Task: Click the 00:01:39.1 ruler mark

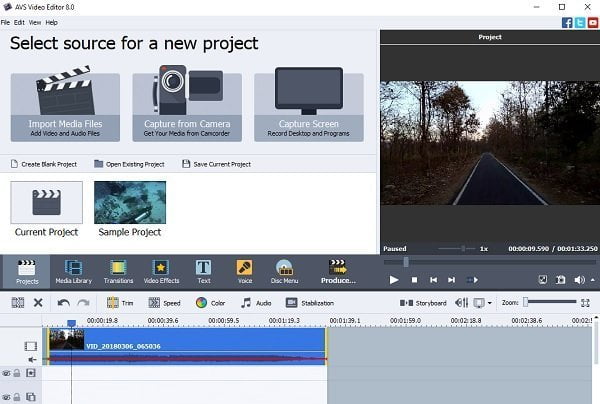Action: point(345,321)
